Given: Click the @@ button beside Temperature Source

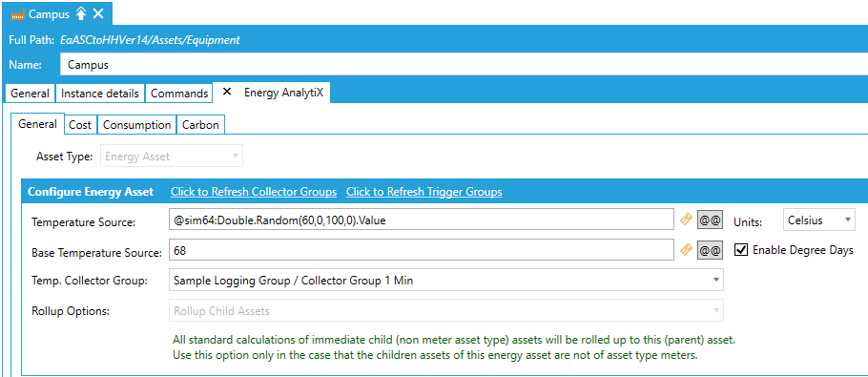Looking at the screenshot, I should [710, 220].
